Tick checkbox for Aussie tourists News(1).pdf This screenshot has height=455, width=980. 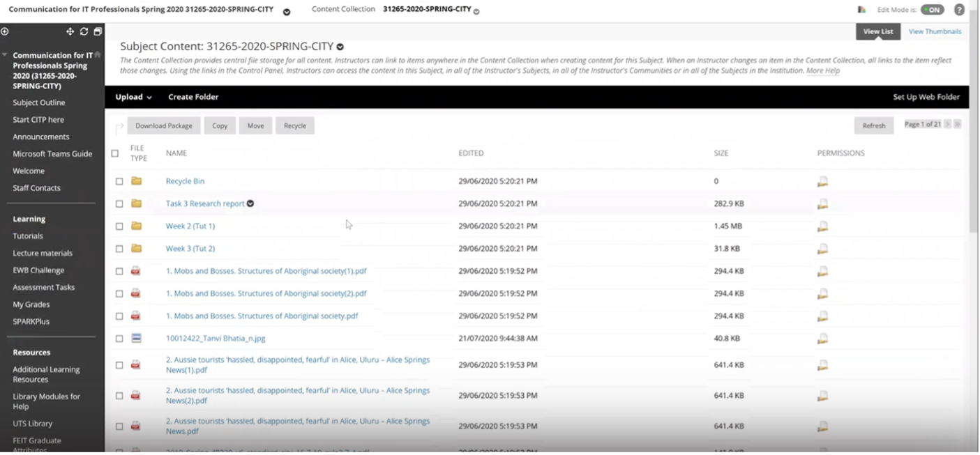pos(119,365)
